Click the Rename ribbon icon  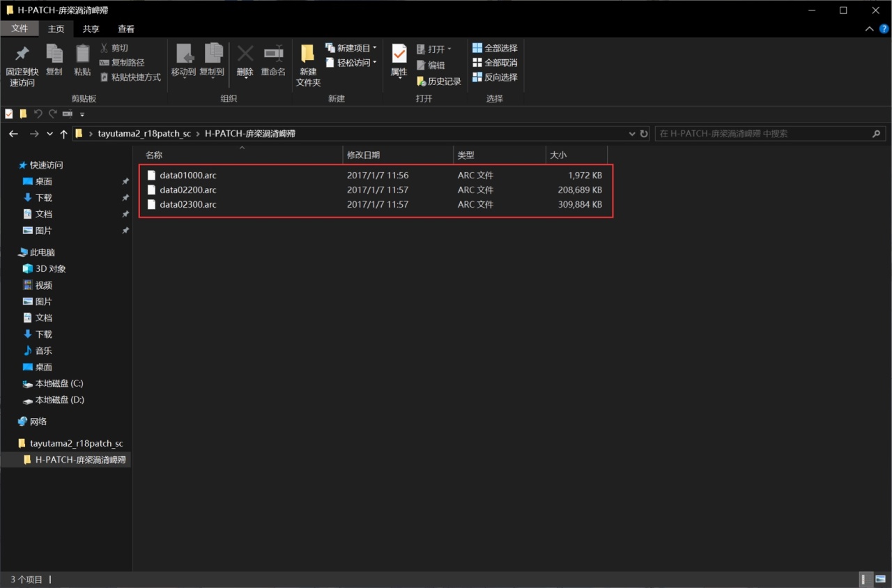273,61
